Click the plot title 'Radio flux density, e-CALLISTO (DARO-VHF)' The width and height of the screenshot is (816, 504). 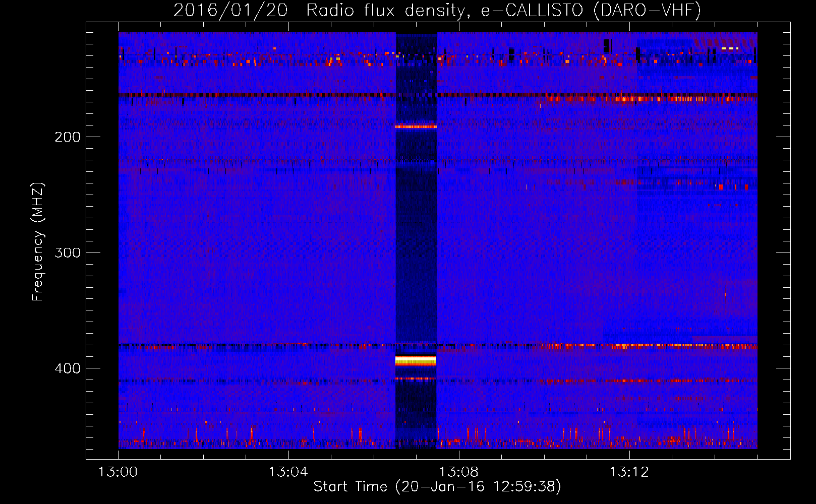point(503,10)
